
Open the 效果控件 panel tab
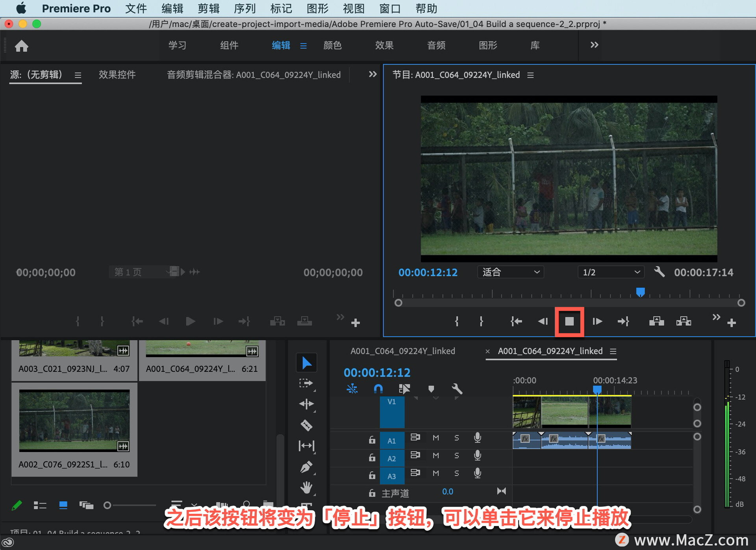point(117,75)
